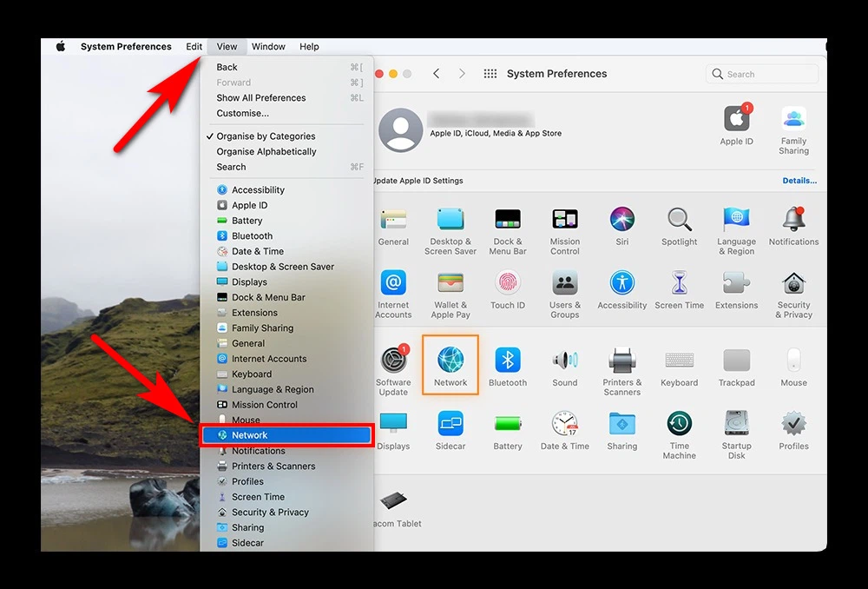Open the Trackpad preferences icon
This screenshot has height=589, width=868.
pos(736,361)
